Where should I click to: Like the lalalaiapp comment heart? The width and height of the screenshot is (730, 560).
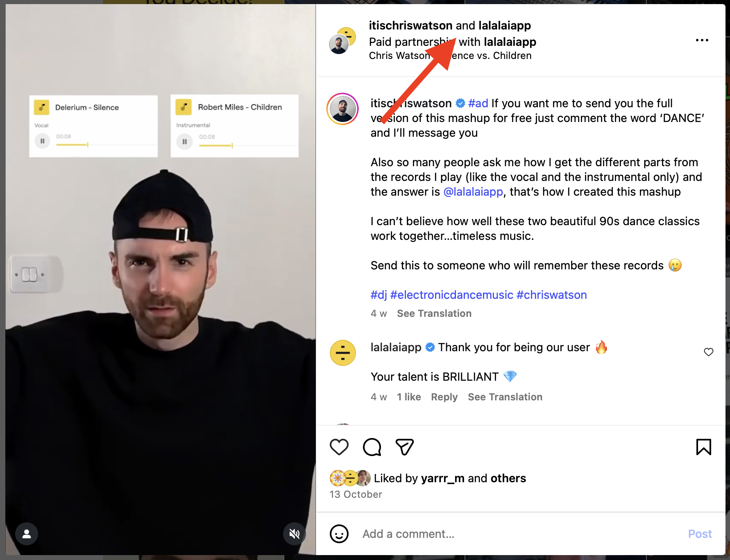[x=709, y=352]
